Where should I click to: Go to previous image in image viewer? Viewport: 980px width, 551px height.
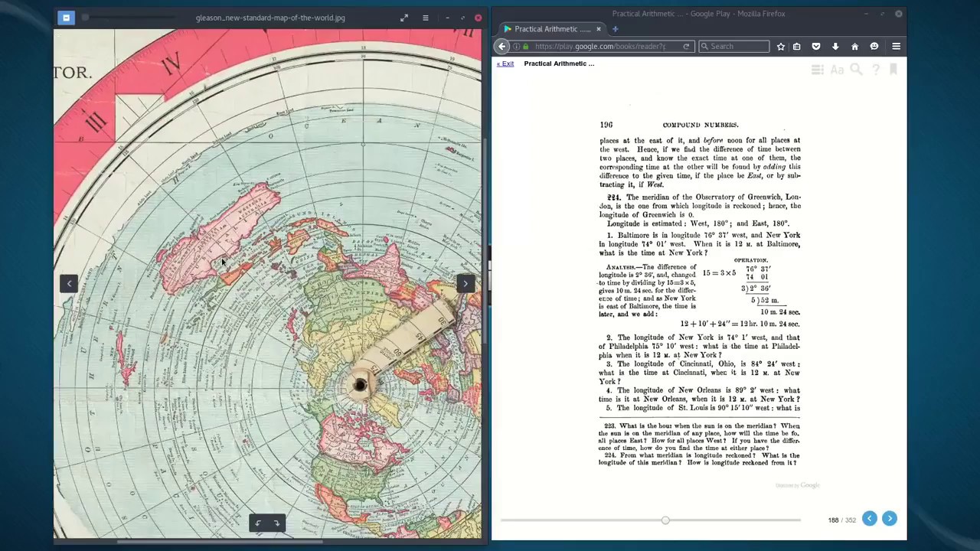click(69, 283)
